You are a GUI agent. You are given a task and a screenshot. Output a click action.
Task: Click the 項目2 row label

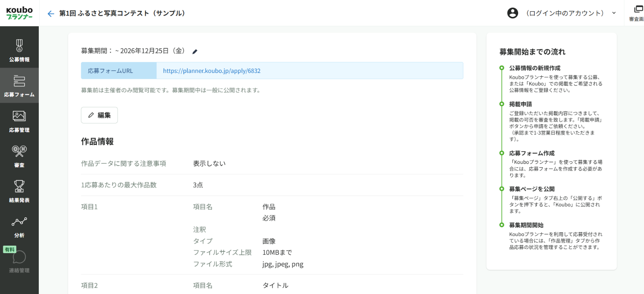tap(89, 286)
